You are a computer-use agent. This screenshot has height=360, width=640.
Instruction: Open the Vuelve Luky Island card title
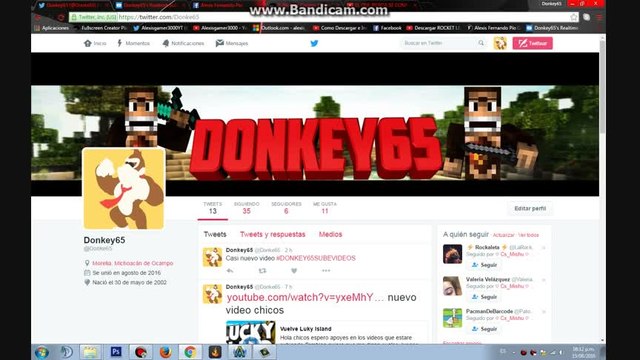point(306,329)
